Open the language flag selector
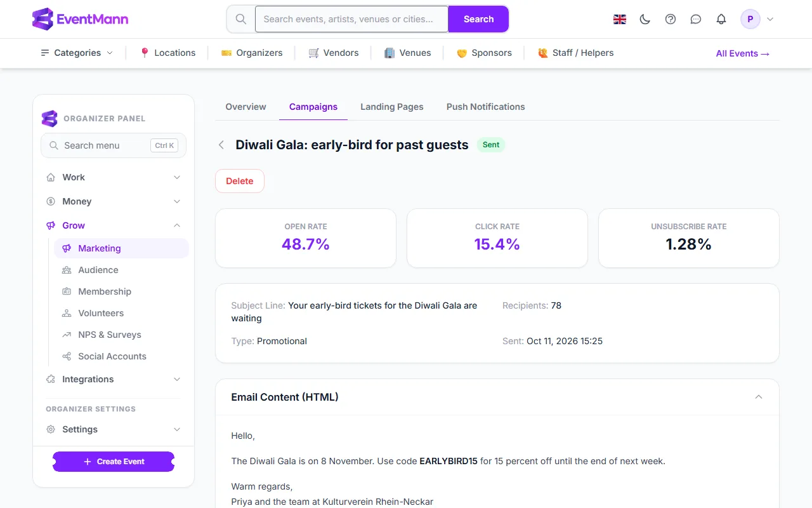Viewport: 812px width, 508px height. (x=620, y=19)
